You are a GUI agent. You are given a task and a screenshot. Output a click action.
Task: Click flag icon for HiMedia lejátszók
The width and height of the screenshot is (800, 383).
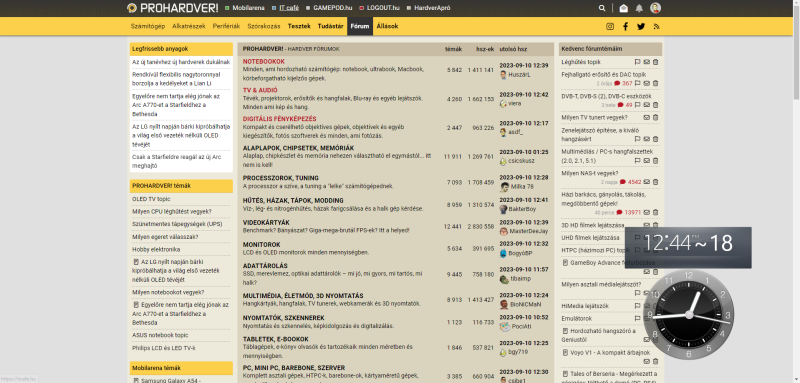(638, 306)
